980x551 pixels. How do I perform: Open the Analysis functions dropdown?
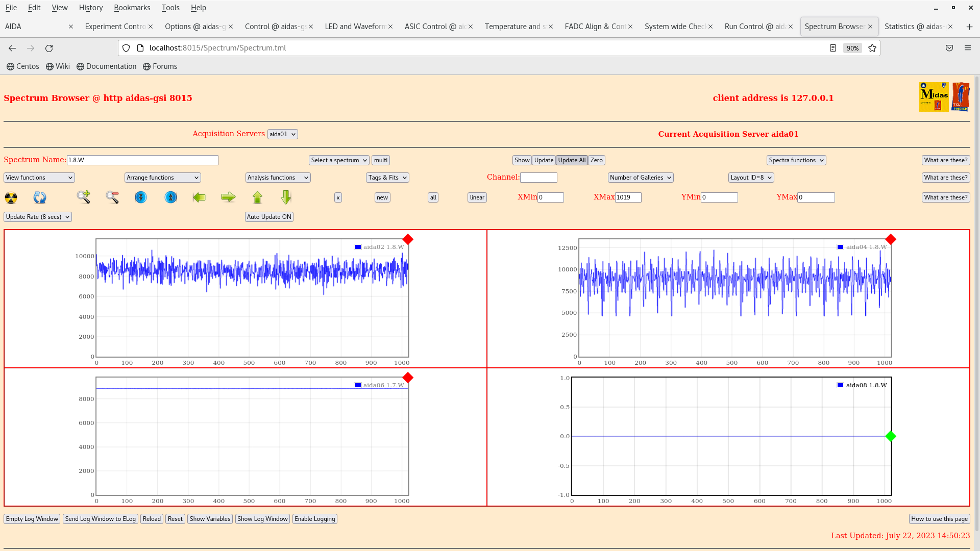[x=278, y=178]
